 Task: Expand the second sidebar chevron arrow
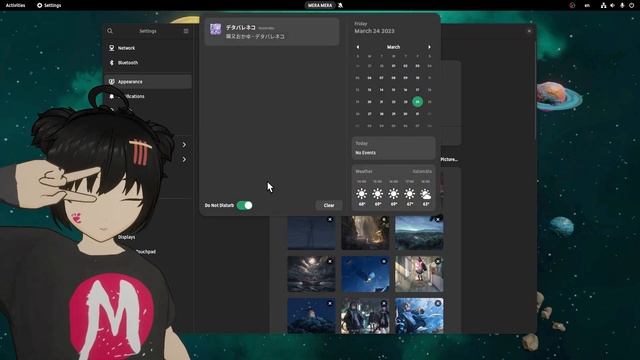click(x=184, y=159)
